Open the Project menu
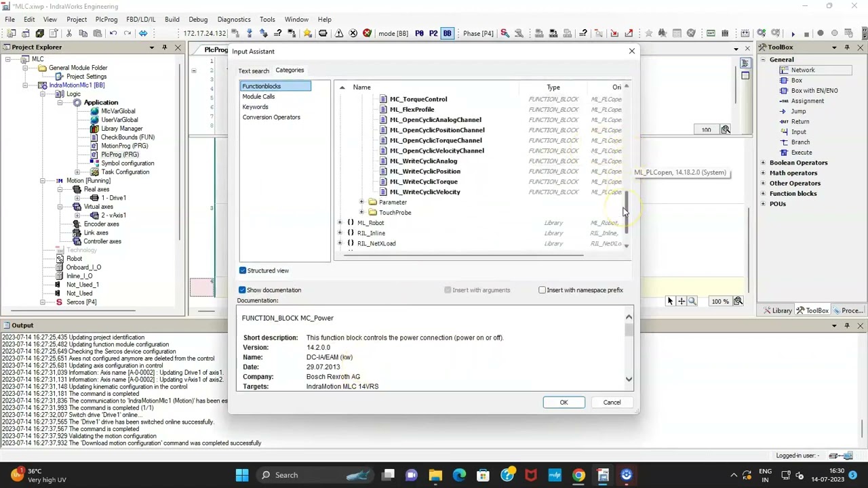868x488 pixels. 77,20
